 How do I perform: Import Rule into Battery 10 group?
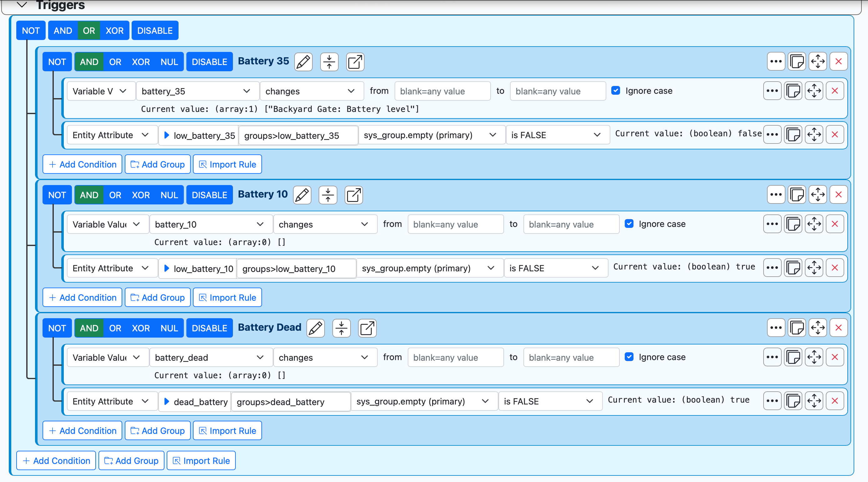pyautogui.click(x=227, y=297)
